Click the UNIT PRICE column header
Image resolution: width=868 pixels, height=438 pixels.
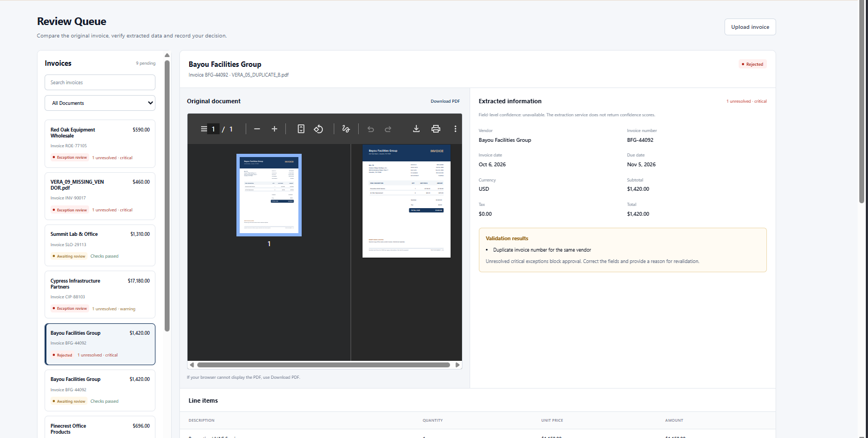[552, 421]
